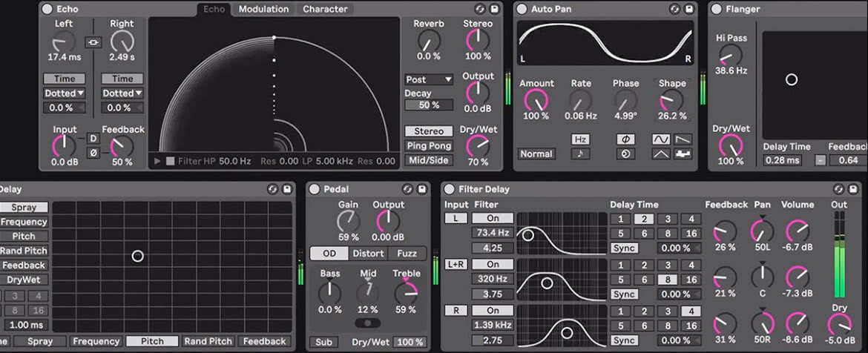Select Rand Pitch at bottom of Delay grid
Image resolution: width=868 pixels, height=353 pixels.
(208, 341)
